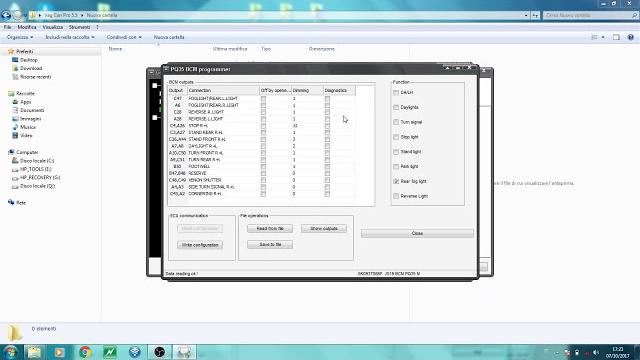Click the Explorer back arrow button

6,15
